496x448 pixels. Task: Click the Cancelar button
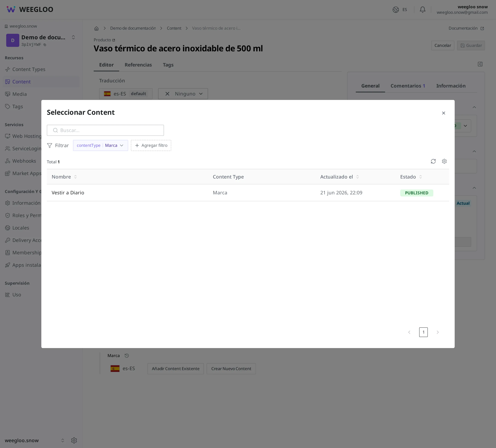[442, 45]
